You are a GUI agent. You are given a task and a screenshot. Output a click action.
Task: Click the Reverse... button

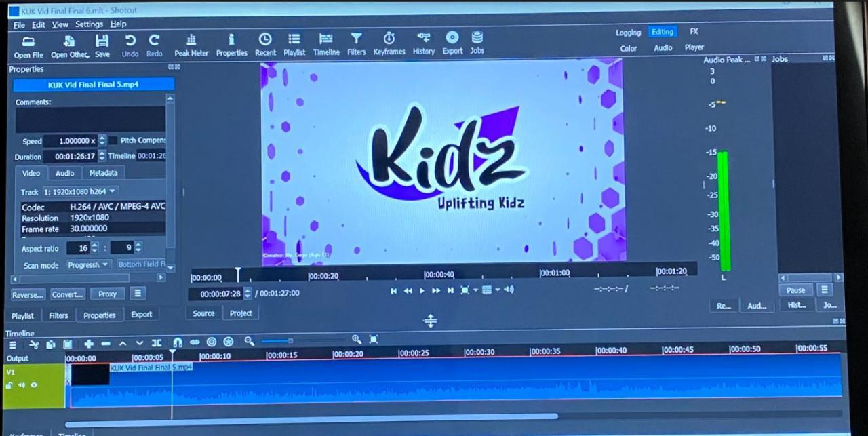[x=28, y=294]
